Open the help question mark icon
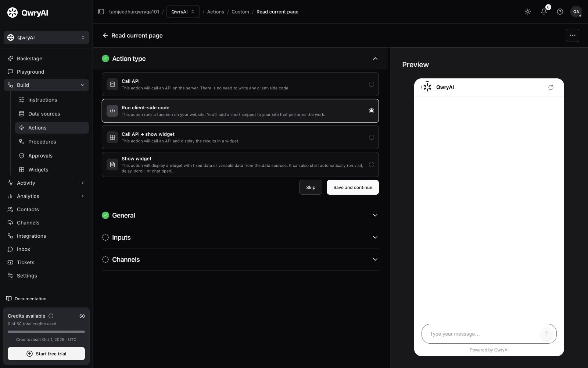588x368 pixels. 560,12
